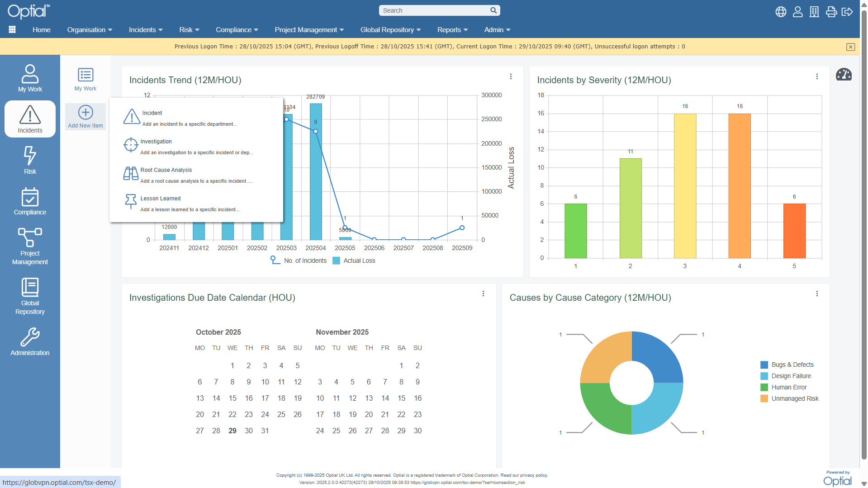The image size is (868, 488).
Task: Open the user profile icon top right
Action: click(x=797, y=12)
